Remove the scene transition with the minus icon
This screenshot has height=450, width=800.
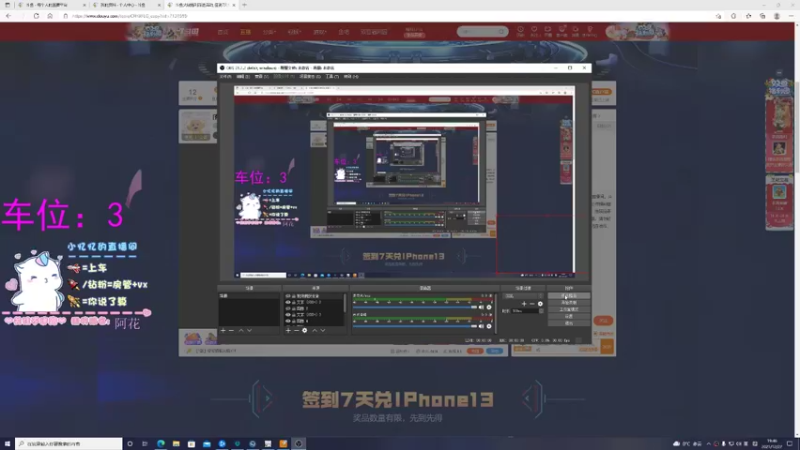tap(532, 304)
